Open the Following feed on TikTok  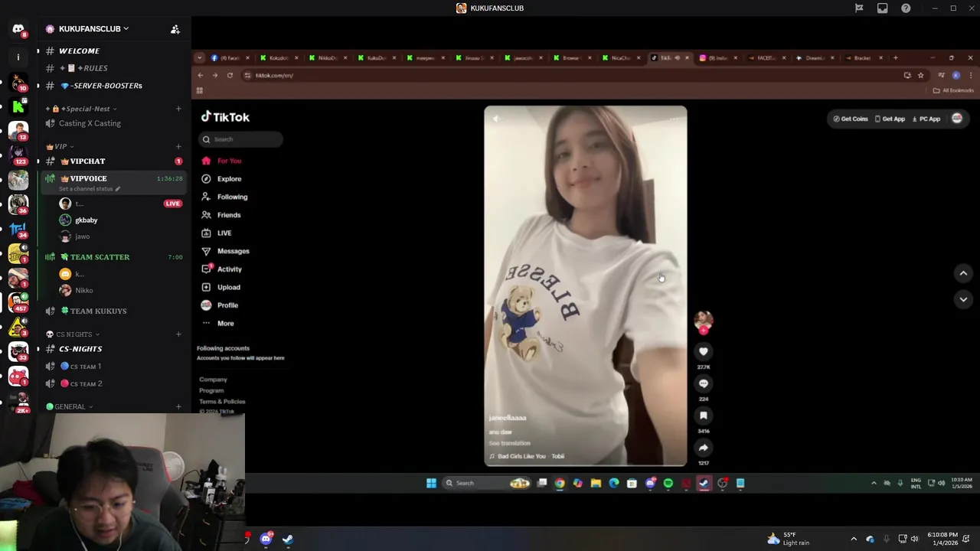224,197
